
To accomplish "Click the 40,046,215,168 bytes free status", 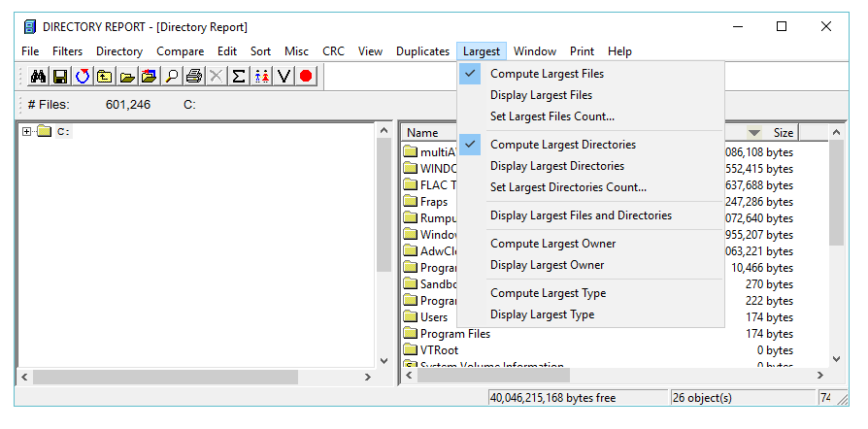I will point(578,398).
